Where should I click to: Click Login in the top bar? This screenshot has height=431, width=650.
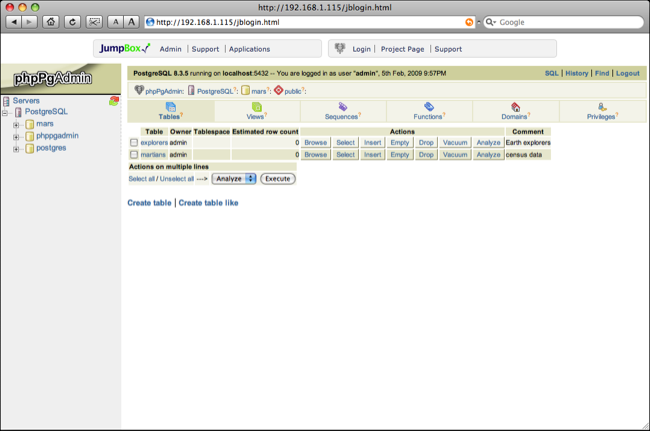361,49
